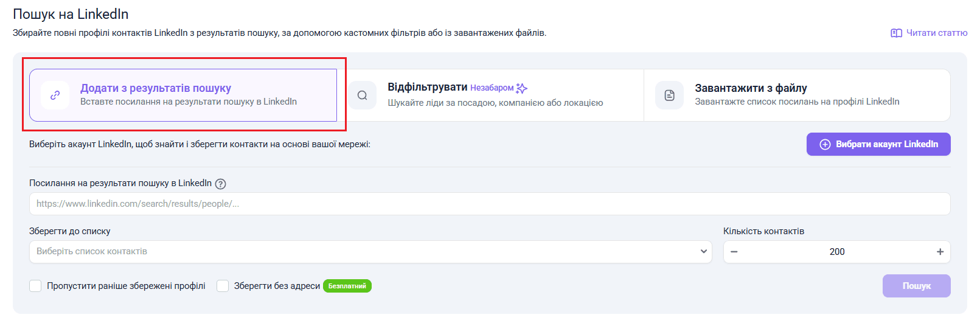The image size is (980, 323).
Task: Click the Посилання на результати пошуку в LinkedIn label
Action: tap(120, 183)
